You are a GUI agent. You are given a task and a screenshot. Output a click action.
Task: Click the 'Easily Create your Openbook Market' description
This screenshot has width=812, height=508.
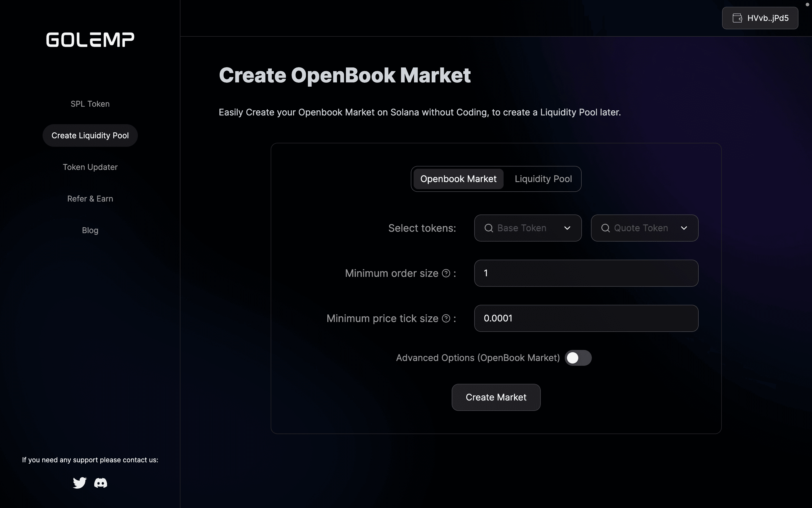[420, 112]
